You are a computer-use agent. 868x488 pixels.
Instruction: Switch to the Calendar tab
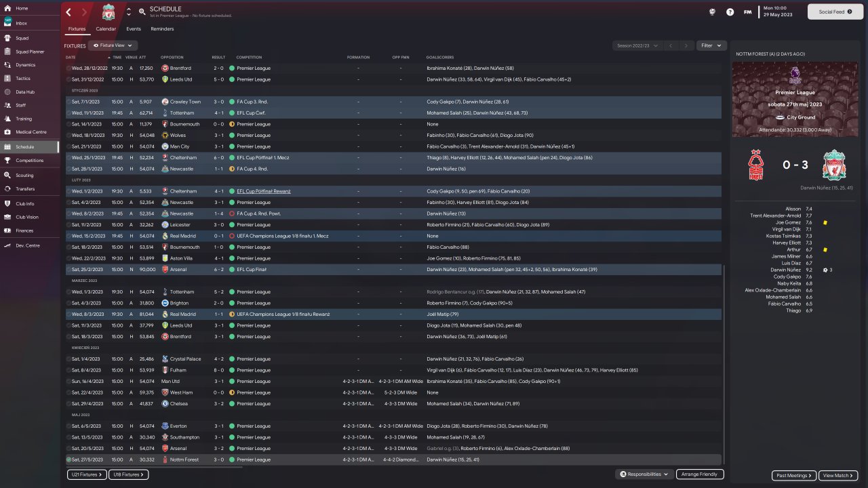[106, 29]
